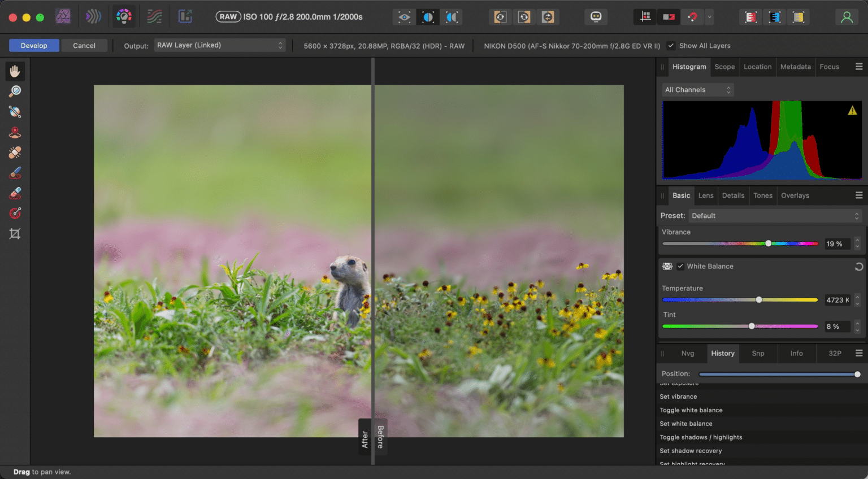Select the Overlay Erase Brush tool
This screenshot has width=868, height=479.
[15, 193]
